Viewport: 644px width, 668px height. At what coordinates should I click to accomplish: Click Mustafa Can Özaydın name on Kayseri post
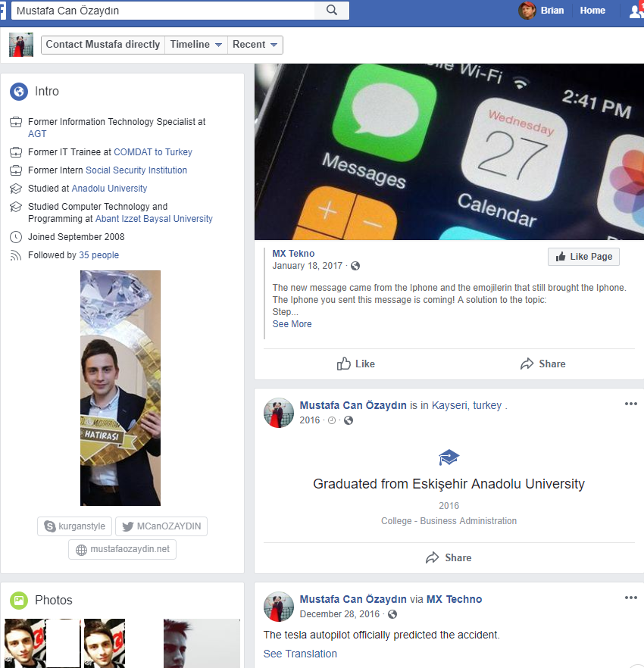pos(353,405)
